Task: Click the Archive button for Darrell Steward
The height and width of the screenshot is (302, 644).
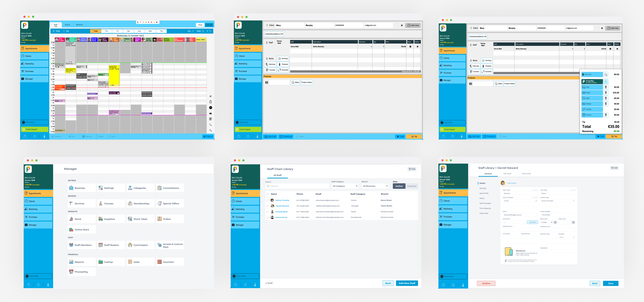Action: pyautogui.click(x=486, y=284)
